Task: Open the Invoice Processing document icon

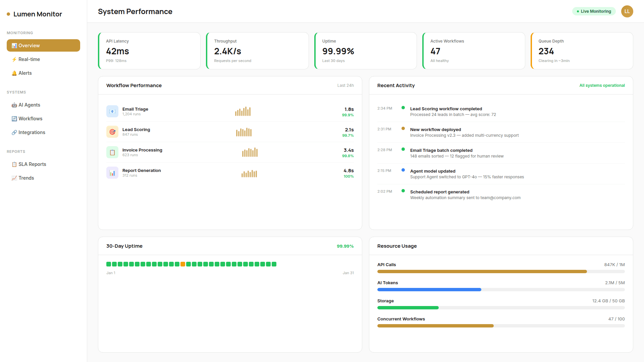Action: [112, 152]
